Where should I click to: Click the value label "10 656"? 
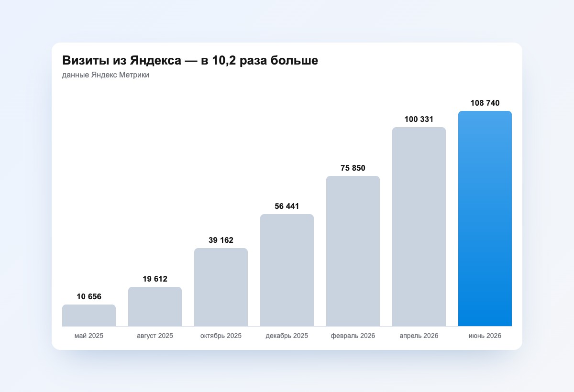pyautogui.click(x=89, y=297)
